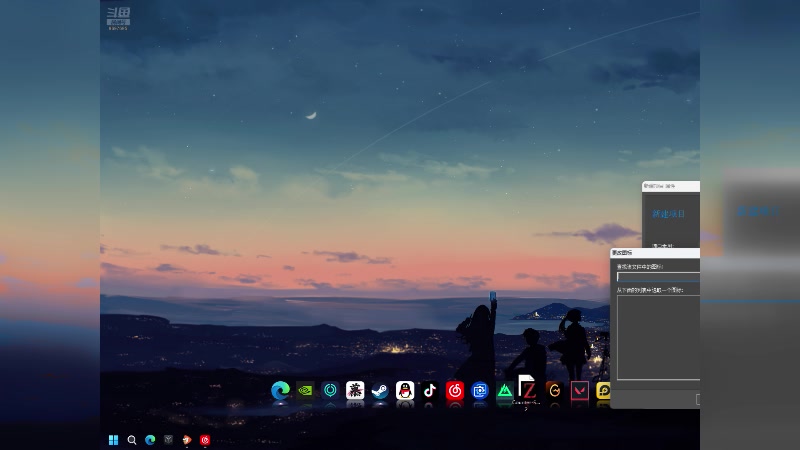Image resolution: width=800 pixels, height=450 pixels.
Task: Focus the Change Icon dialog title bar
Action: [655, 253]
